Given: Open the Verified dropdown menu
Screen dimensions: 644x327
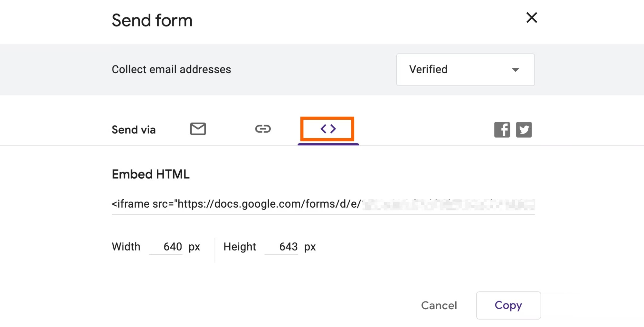Looking at the screenshot, I should click(x=465, y=70).
